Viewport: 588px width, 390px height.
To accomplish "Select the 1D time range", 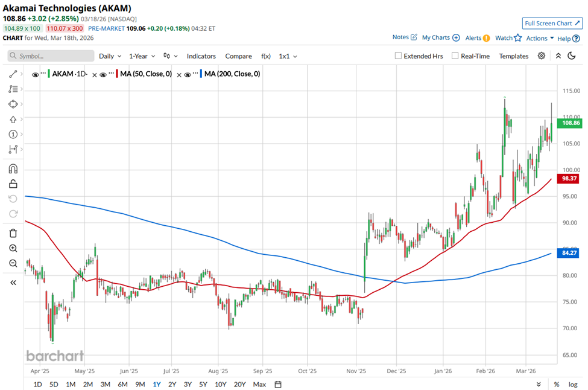I will (x=37, y=385).
